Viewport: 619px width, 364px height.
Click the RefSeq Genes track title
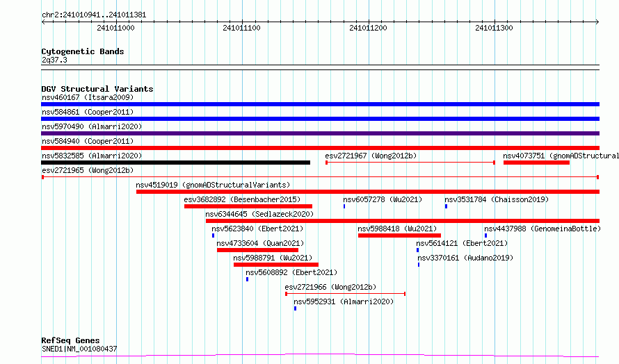pyautogui.click(x=70, y=340)
